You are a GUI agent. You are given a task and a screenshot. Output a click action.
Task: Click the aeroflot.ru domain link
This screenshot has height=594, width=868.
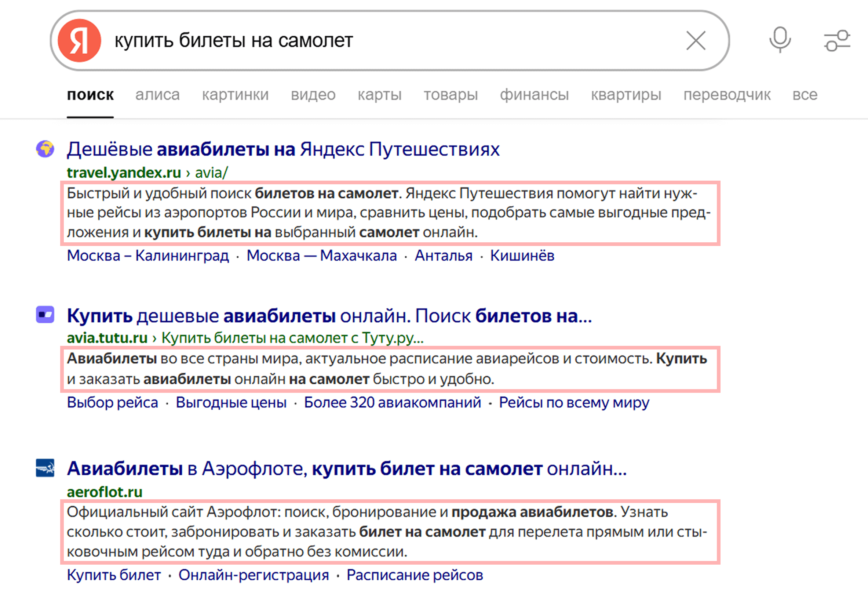point(105,492)
